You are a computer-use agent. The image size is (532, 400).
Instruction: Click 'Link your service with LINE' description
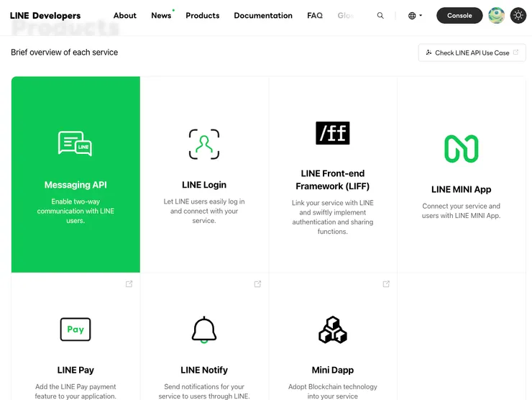coord(332,217)
